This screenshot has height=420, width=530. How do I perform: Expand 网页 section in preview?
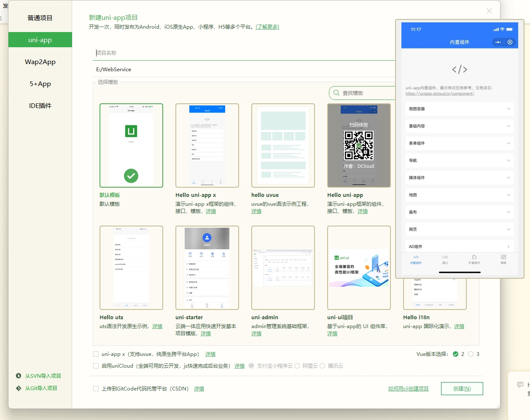coord(460,230)
